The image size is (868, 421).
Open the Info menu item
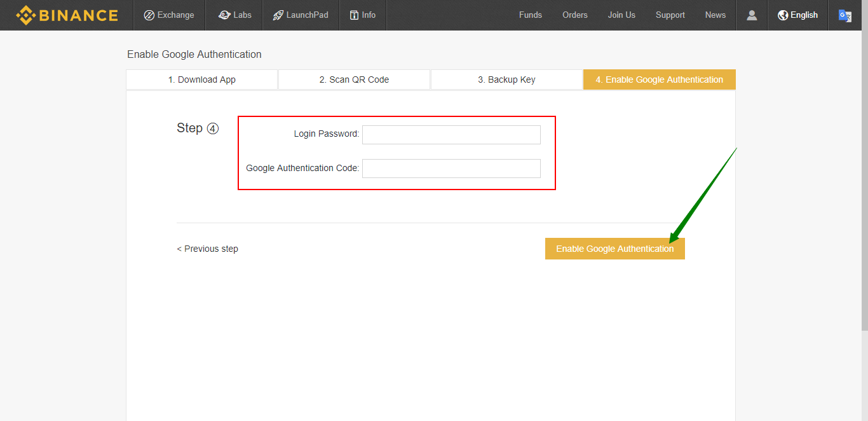point(363,15)
